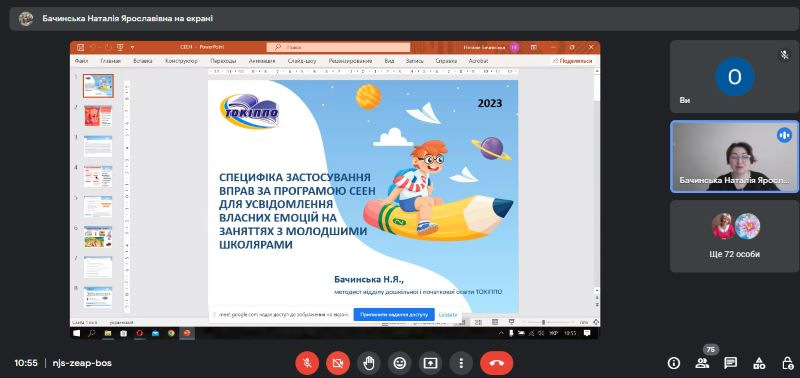The width and height of the screenshot is (800, 378).
Task: Open meeting details info icon
Action: (x=674, y=363)
